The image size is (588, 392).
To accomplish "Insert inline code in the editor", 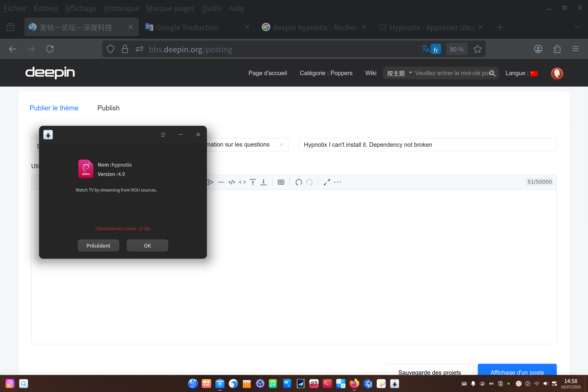I will (242, 182).
